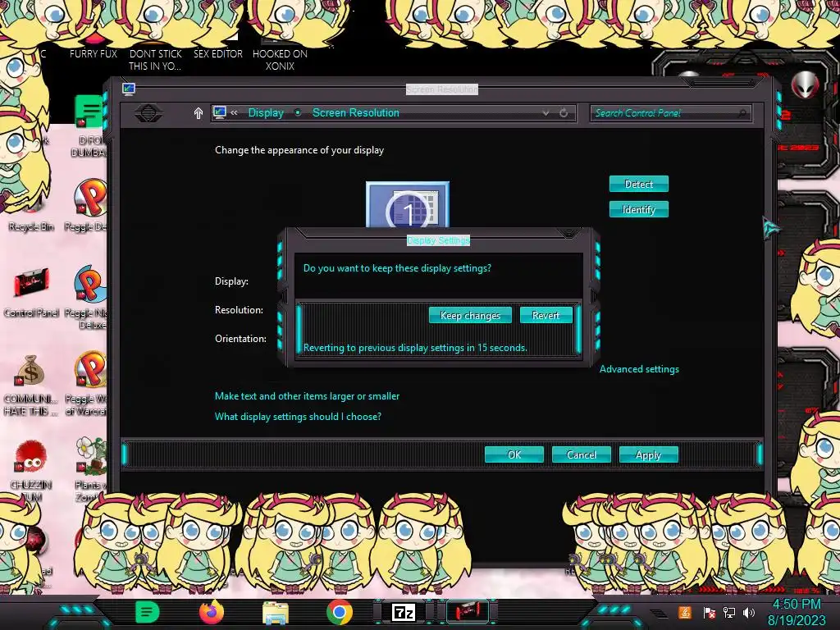The image size is (840, 630).
Task: Focus the Search Control Panel field
Action: (x=670, y=113)
